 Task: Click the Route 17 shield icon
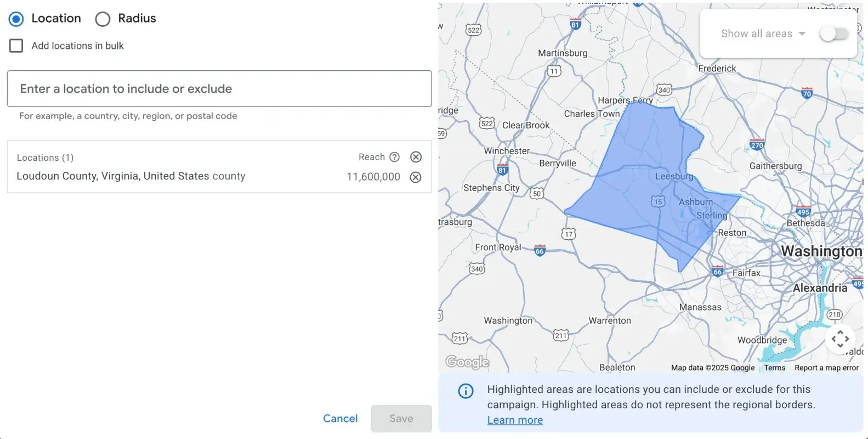(569, 234)
